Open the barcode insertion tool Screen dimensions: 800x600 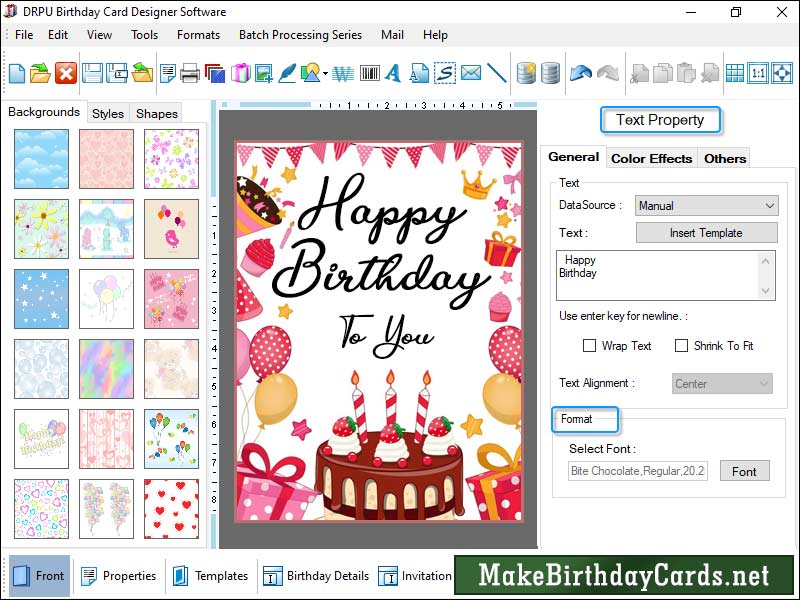coord(370,72)
